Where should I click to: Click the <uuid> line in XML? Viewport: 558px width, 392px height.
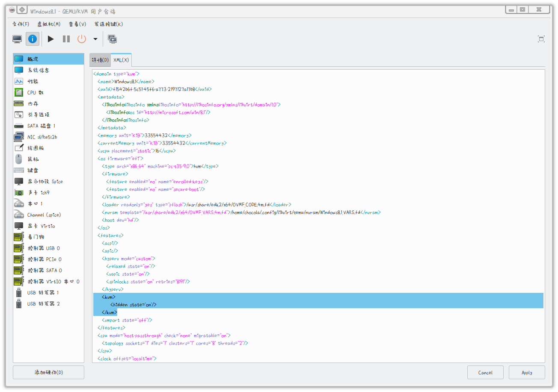tap(154, 89)
